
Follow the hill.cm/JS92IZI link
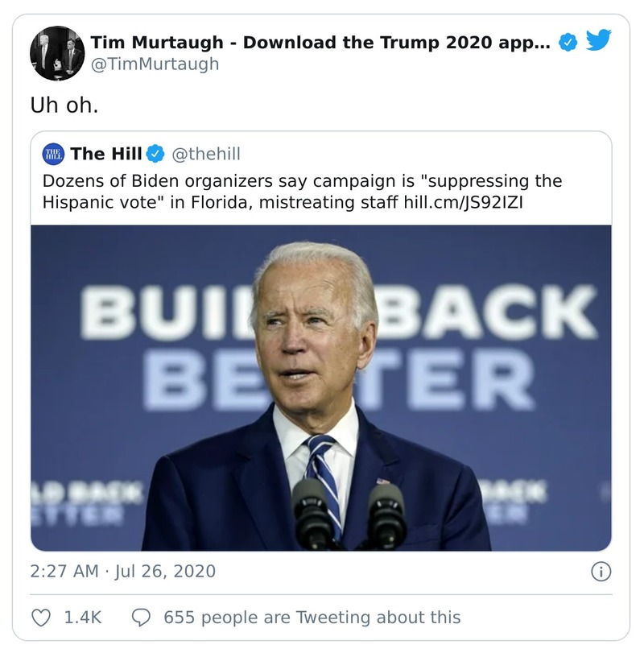click(x=464, y=201)
